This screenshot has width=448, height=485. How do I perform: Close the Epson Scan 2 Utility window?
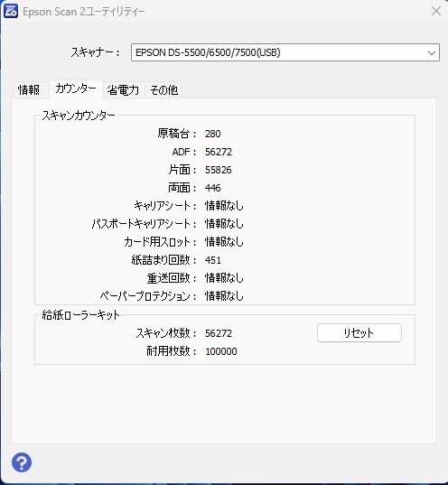(x=436, y=11)
